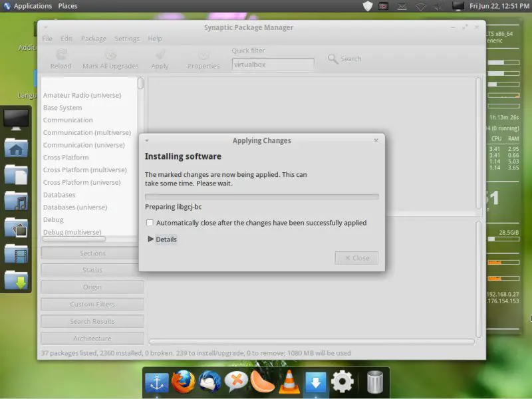Launch Thunderbird from the bottom dock
This screenshot has width=532, height=399.
click(x=209, y=382)
